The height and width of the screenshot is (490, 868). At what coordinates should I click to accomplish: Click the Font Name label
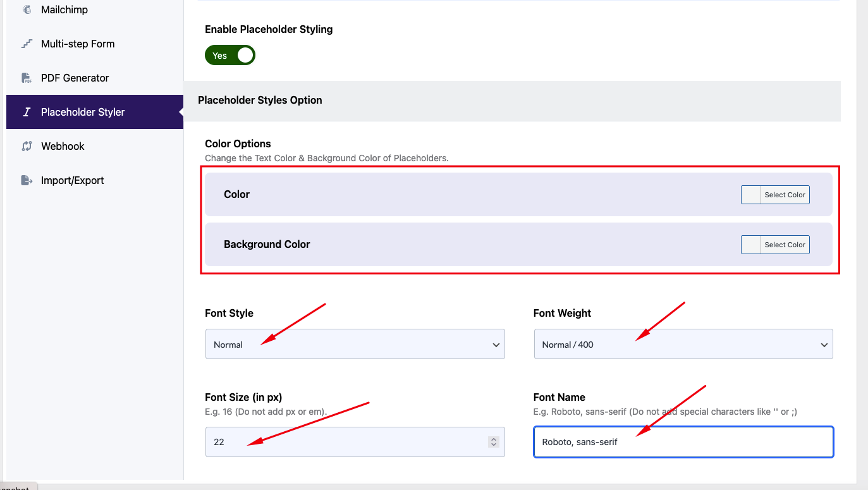click(x=559, y=397)
